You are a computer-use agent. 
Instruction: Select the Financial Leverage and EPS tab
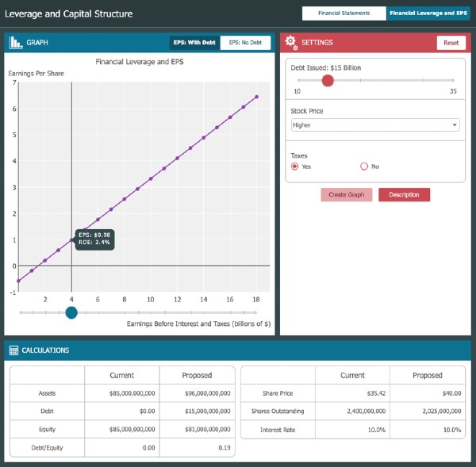(428, 13)
